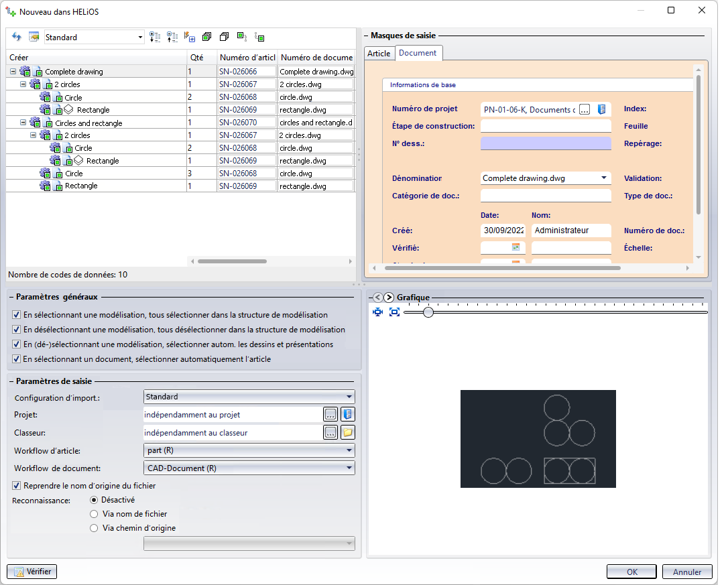Select the Document tab
728x585 pixels.
tap(418, 53)
